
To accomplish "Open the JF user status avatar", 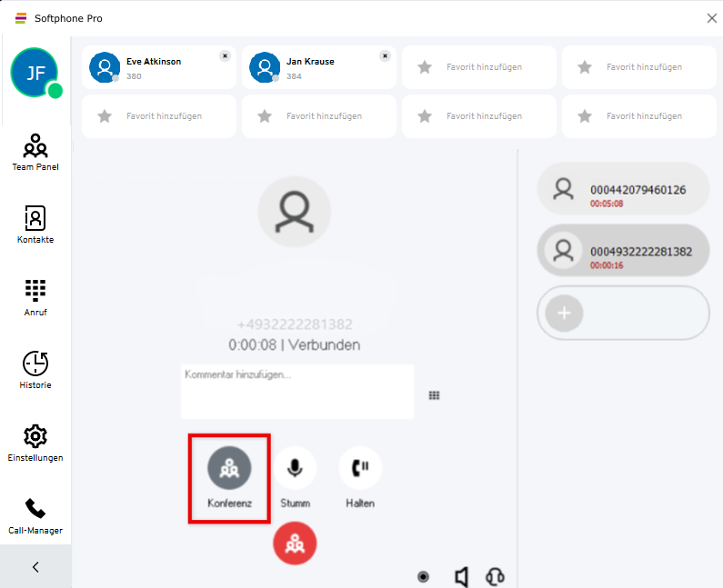I will [x=35, y=72].
